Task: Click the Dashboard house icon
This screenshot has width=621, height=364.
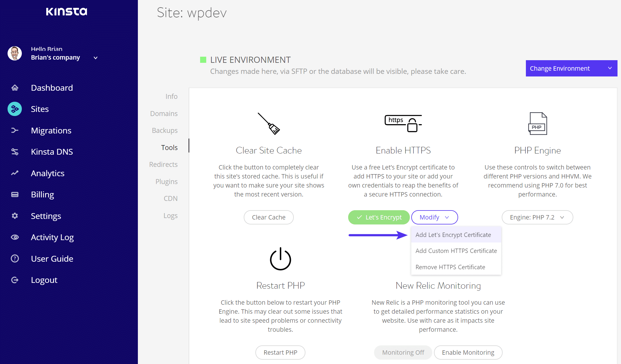Action: click(x=15, y=87)
